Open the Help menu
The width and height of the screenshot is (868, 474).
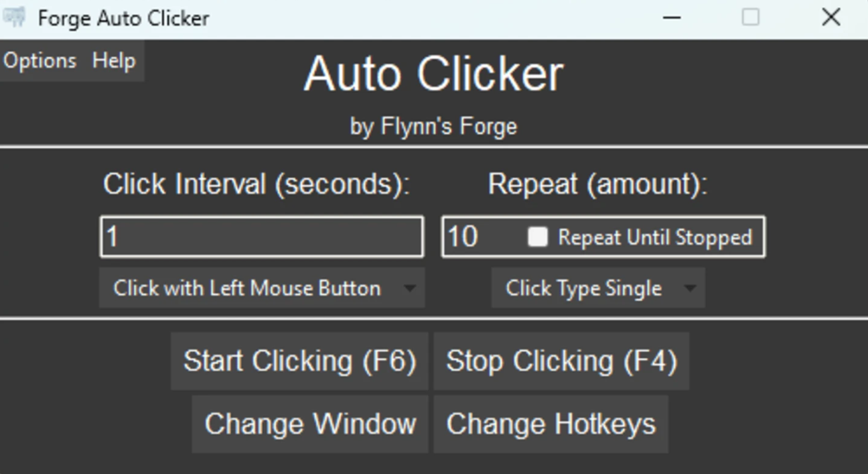pyautogui.click(x=114, y=60)
